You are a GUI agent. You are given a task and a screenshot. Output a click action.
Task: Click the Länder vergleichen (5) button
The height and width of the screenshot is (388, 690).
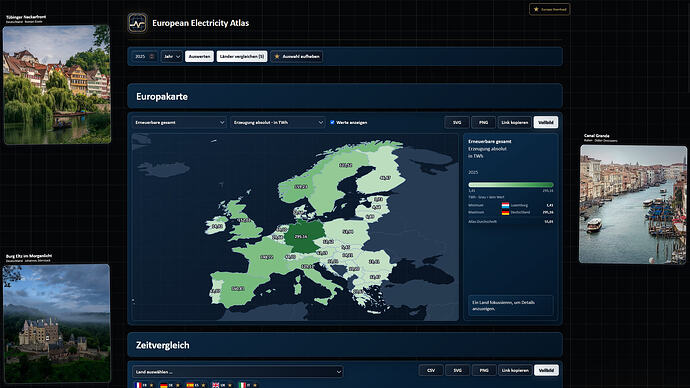click(x=242, y=56)
